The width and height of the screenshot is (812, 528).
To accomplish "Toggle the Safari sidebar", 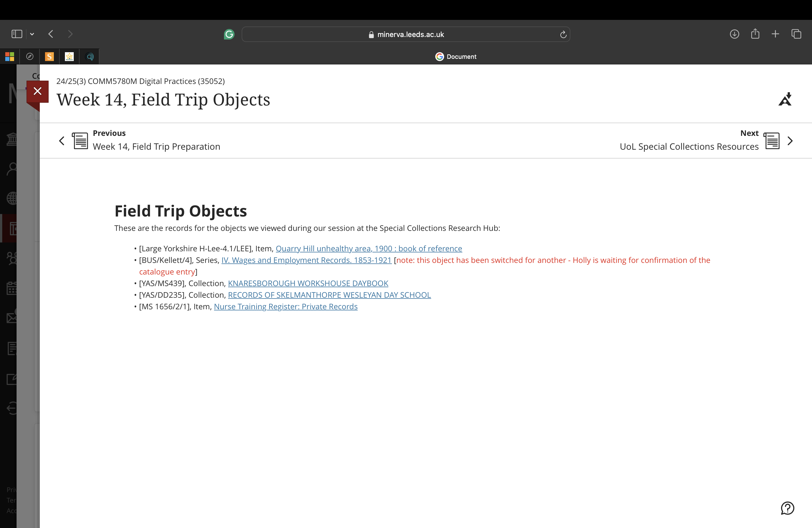I will [x=17, y=34].
